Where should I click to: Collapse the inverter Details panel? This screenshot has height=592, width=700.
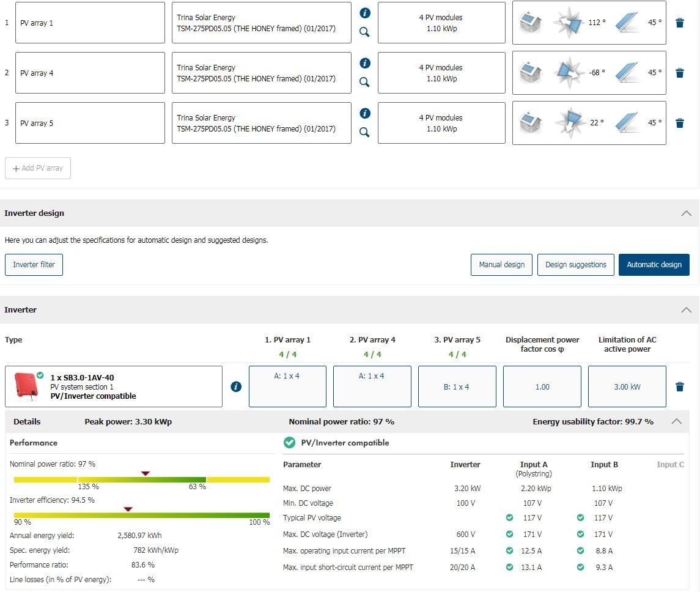tap(676, 421)
